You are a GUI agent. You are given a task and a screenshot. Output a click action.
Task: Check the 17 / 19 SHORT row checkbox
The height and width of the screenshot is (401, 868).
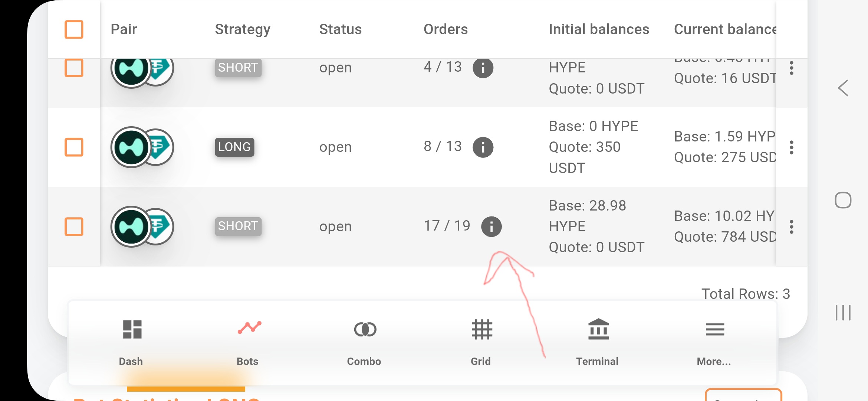pyautogui.click(x=74, y=226)
